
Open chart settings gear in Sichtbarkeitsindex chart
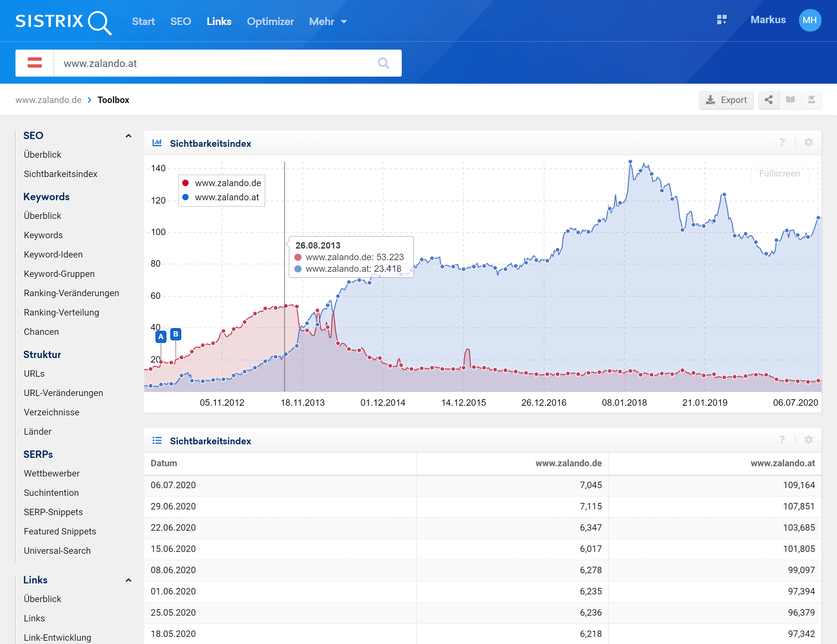coord(808,143)
